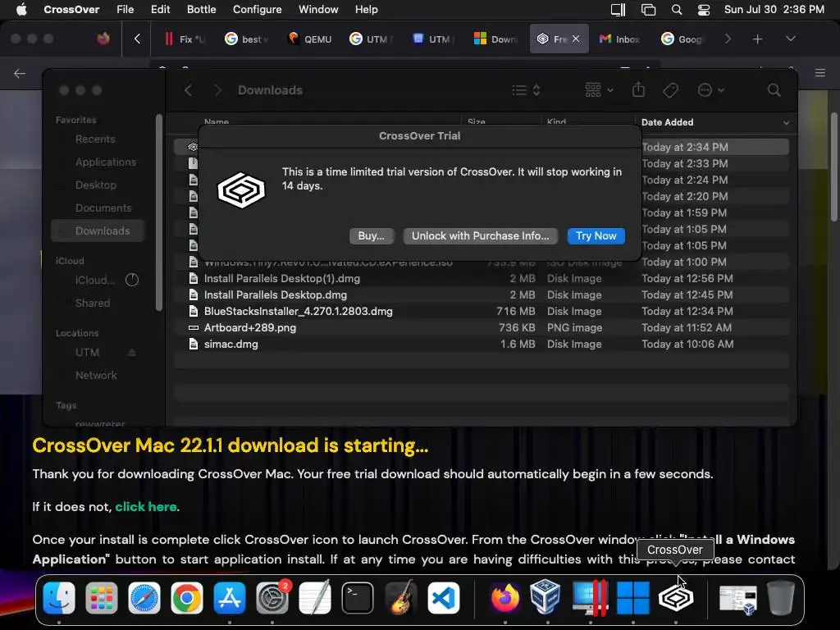Viewport: 840px width, 630px height.
Task: Close the active 'Fre' browser tab
Action: coord(576,39)
